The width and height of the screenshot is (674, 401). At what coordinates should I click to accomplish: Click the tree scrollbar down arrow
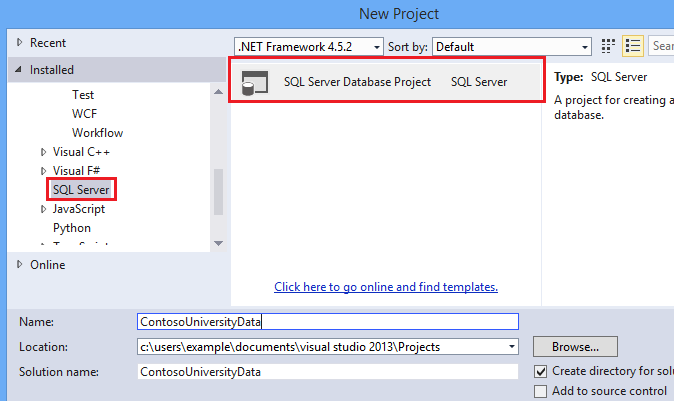[x=218, y=243]
